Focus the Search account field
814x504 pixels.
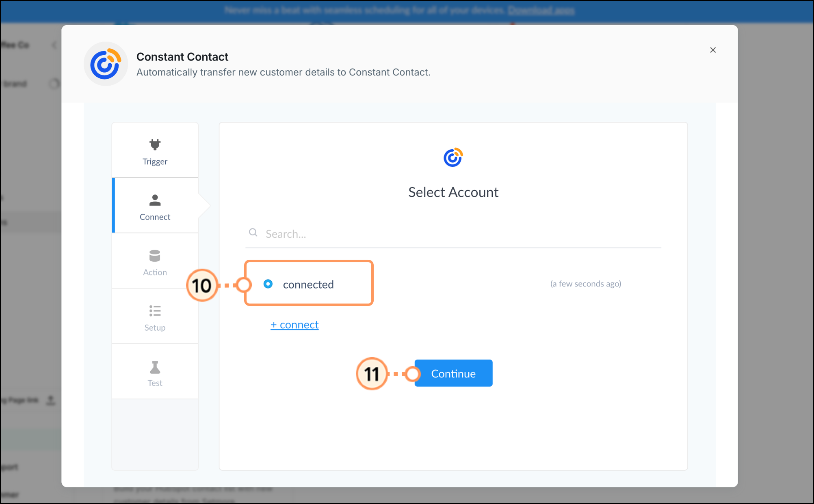pos(453,234)
